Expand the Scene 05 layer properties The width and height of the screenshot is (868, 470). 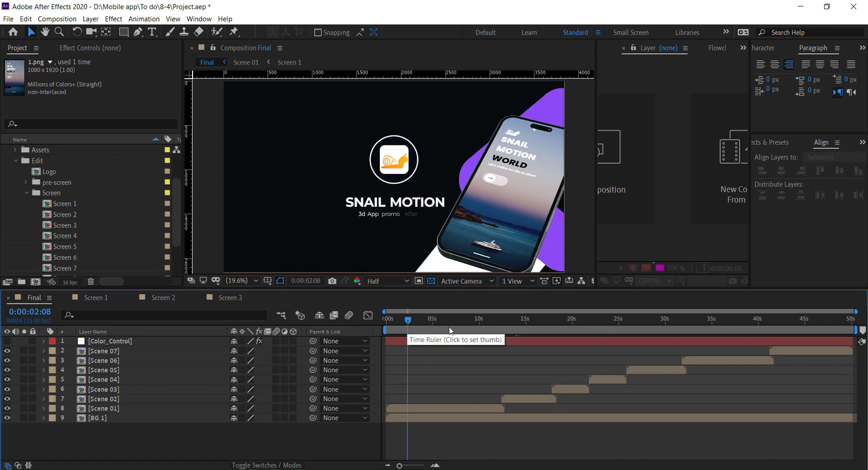(43, 370)
